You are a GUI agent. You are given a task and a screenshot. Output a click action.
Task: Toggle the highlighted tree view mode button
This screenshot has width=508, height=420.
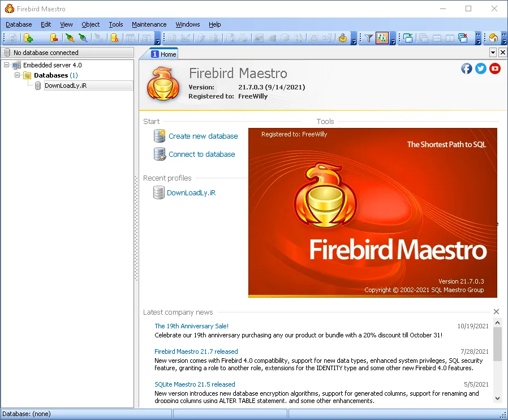pos(382,38)
